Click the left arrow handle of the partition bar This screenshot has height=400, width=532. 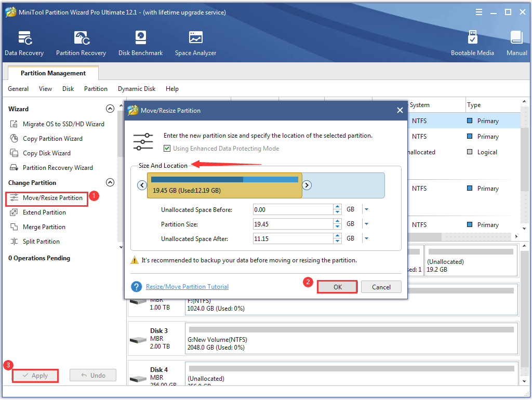(x=142, y=185)
